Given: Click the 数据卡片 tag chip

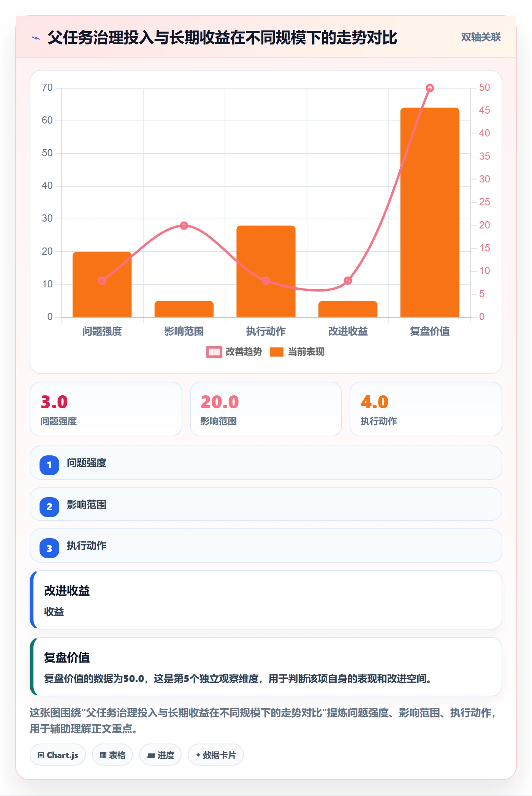Looking at the screenshot, I should pyautogui.click(x=216, y=755).
